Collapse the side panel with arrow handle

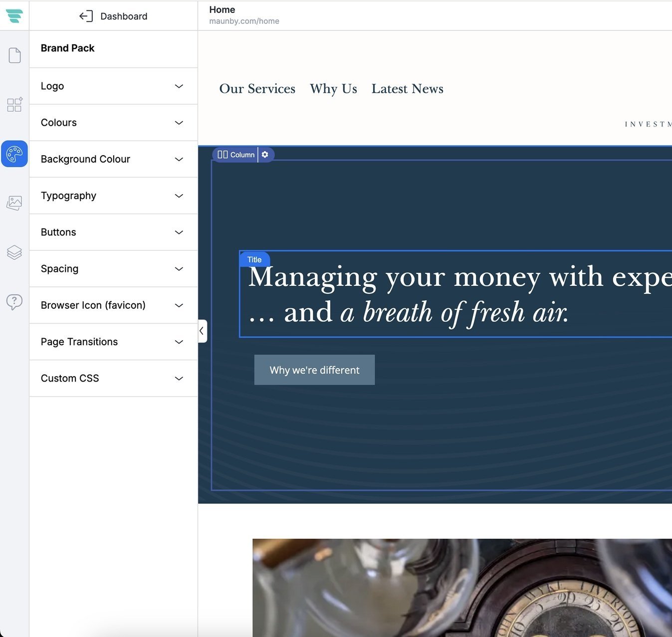point(202,331)
